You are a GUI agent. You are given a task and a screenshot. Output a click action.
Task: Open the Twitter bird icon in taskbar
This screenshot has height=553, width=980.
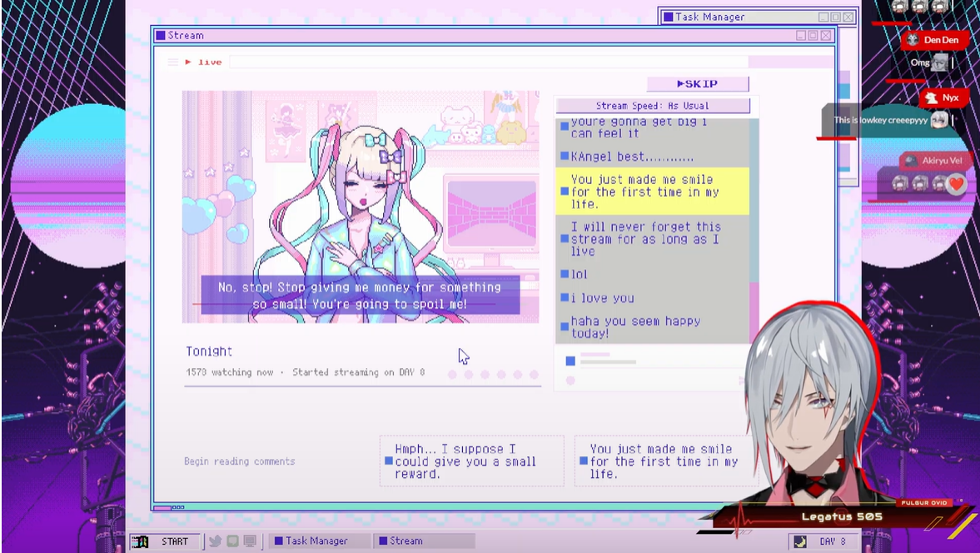click(x=215, y=541)
